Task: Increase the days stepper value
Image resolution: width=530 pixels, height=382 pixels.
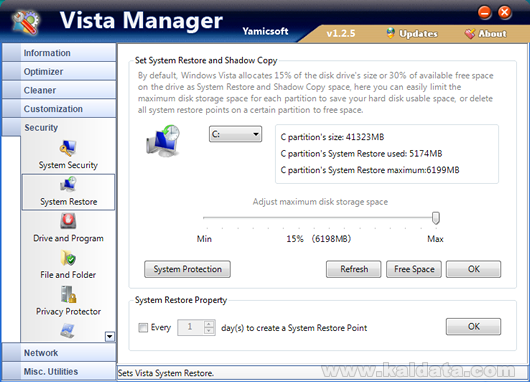Action: click(x=209, y=324)
